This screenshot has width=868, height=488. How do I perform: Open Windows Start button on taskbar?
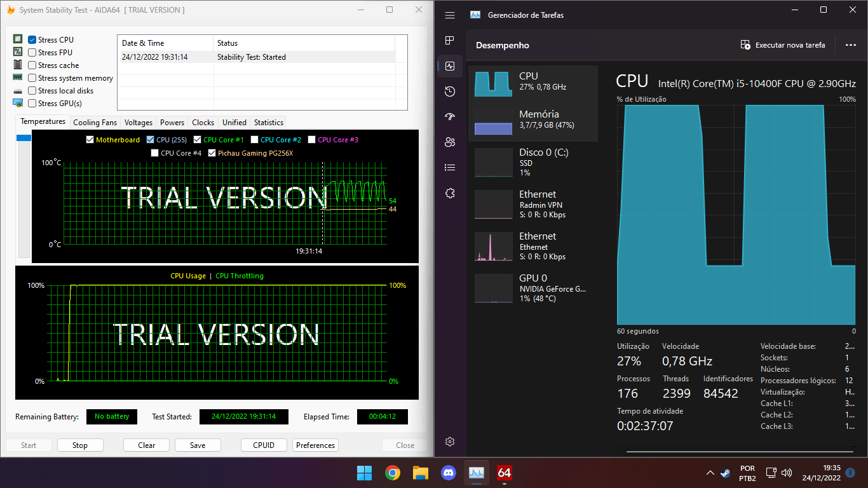[365, 473]
